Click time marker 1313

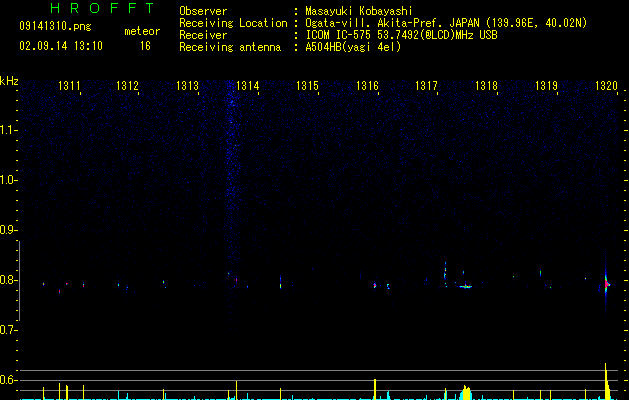pyautogui.click(x=187, y=86)
